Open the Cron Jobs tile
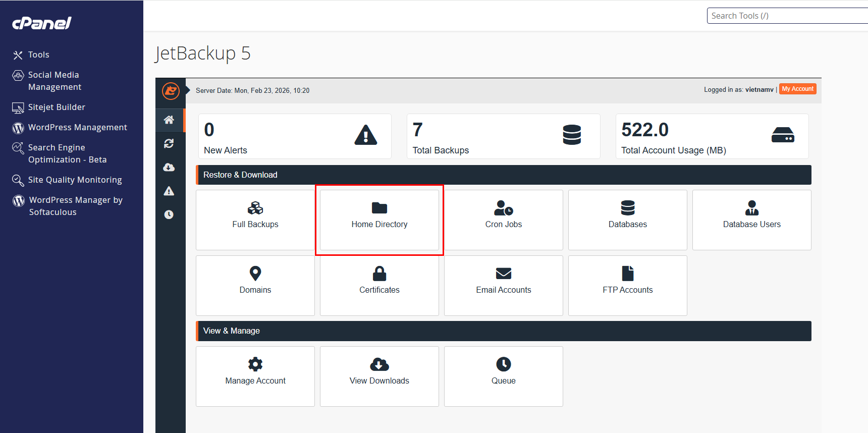The height and width of the screenshot is (433, 868). tap(504, 220)
